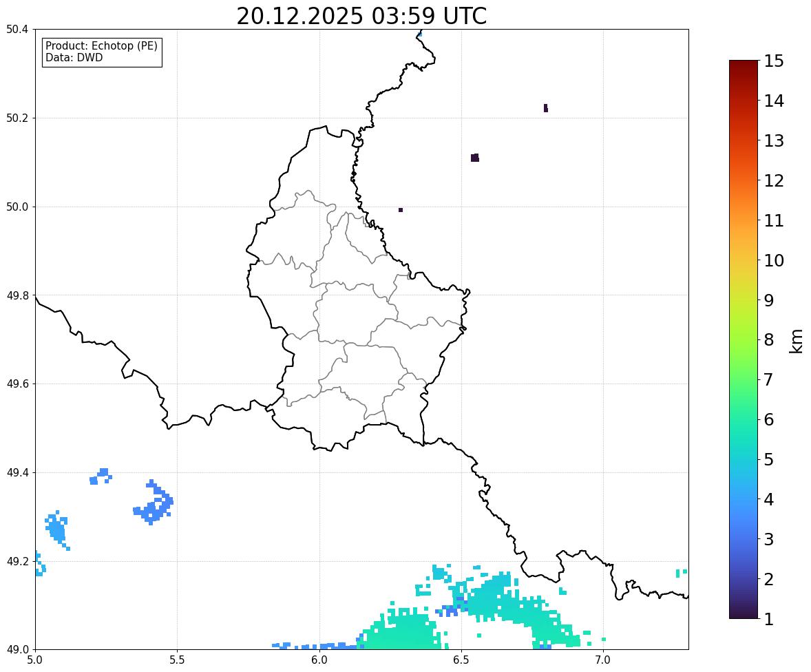Click the colorbar tick label 12
The height and width of the screenshot is (672, 811).
pos(774,180)
